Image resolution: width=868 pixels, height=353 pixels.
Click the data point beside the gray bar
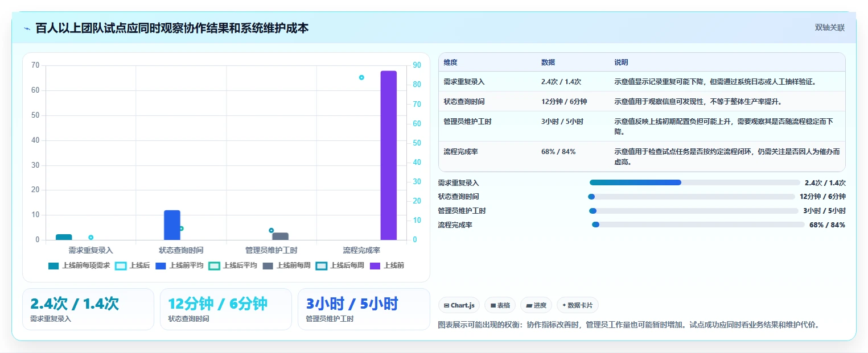pos(271,230)
